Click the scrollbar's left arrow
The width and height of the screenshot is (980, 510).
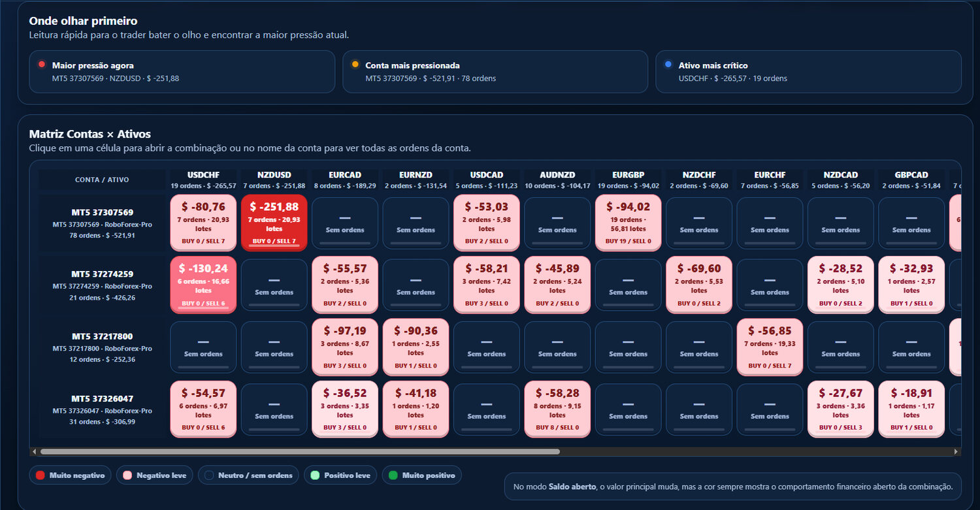click(34, 451)
